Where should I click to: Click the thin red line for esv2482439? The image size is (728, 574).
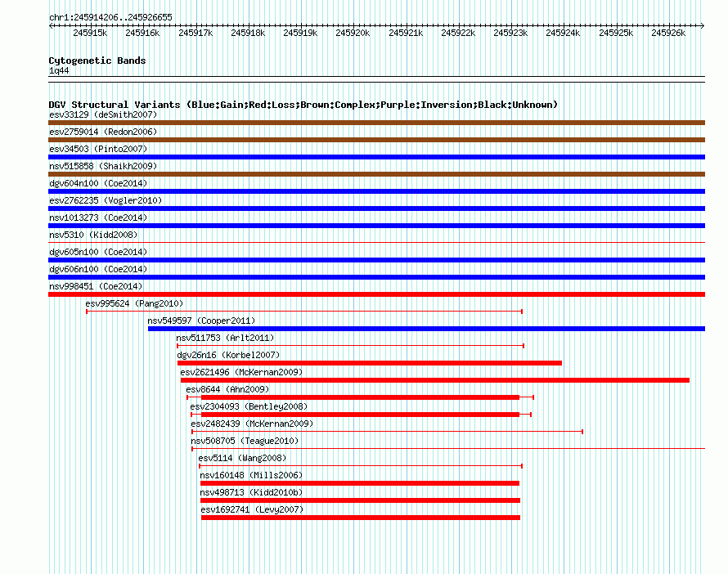pos(387,432)
